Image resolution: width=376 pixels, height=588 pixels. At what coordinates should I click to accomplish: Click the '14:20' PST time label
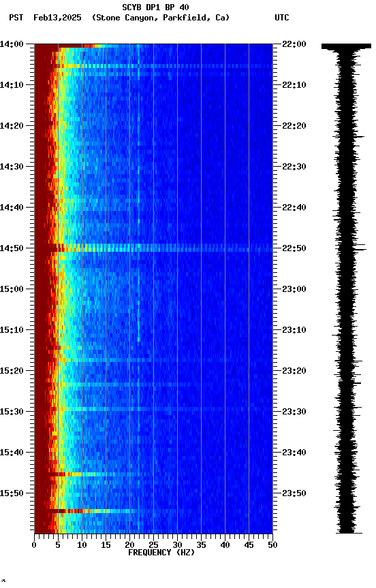pyautogui.click(x=12, y=126)
